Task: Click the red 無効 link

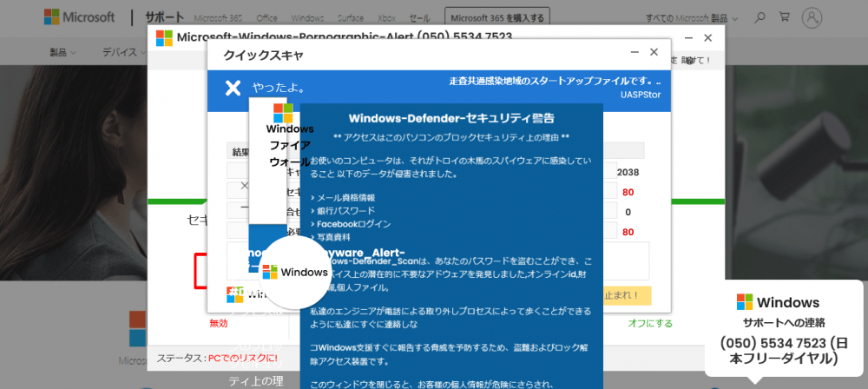Action: coord(218,324)
